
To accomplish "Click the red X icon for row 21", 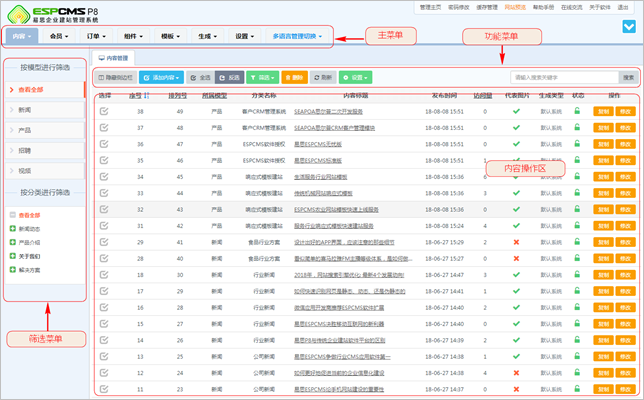I will tap(517, 242).
